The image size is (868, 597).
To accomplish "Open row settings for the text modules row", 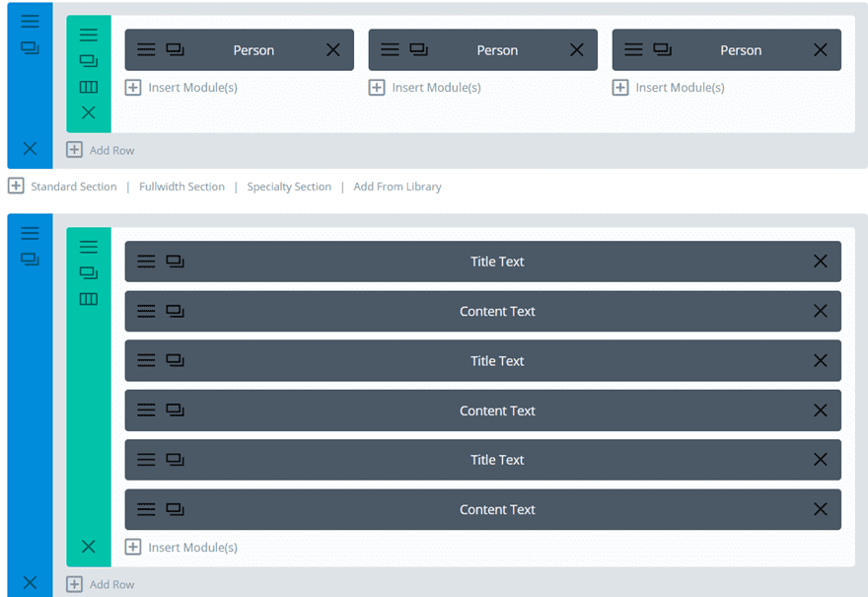I will coord(89,247).
